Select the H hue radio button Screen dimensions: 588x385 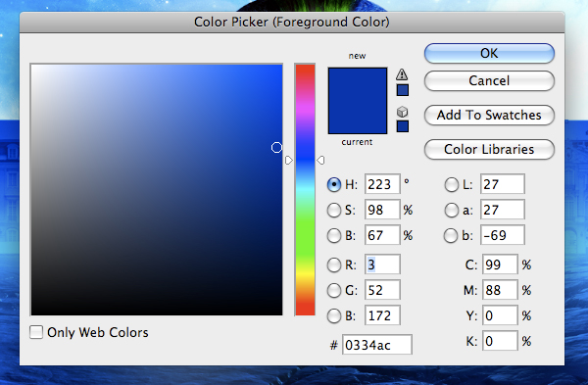pyautogui.click(x=334, y=184)
